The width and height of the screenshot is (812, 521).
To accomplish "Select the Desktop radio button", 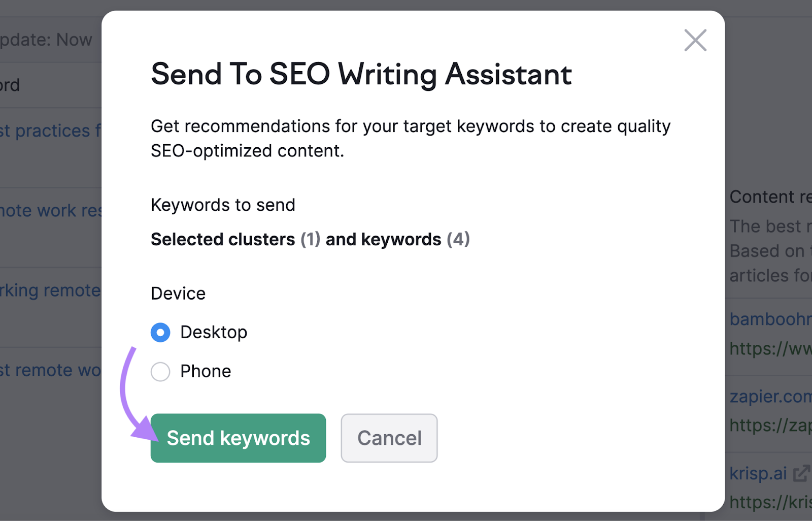I will coord(160,333).
